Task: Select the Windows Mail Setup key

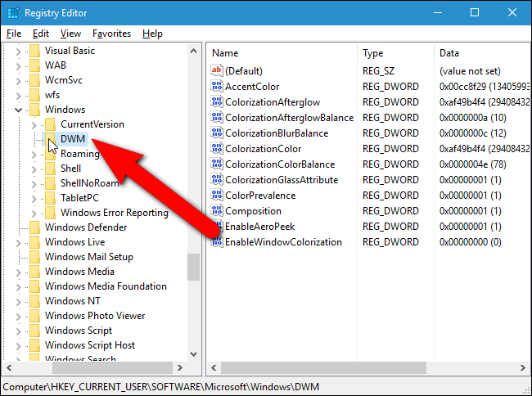Action: 89,257
